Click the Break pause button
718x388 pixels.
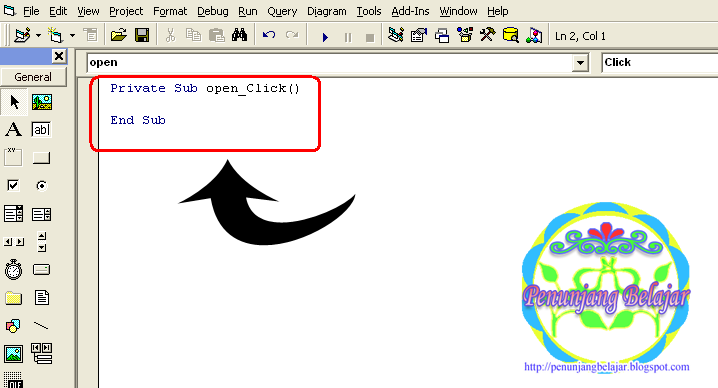pos(348,37)
